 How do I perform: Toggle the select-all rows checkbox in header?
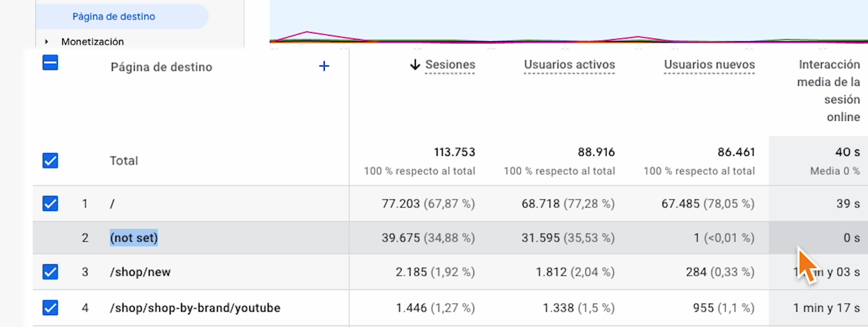[x=50, y=64]
